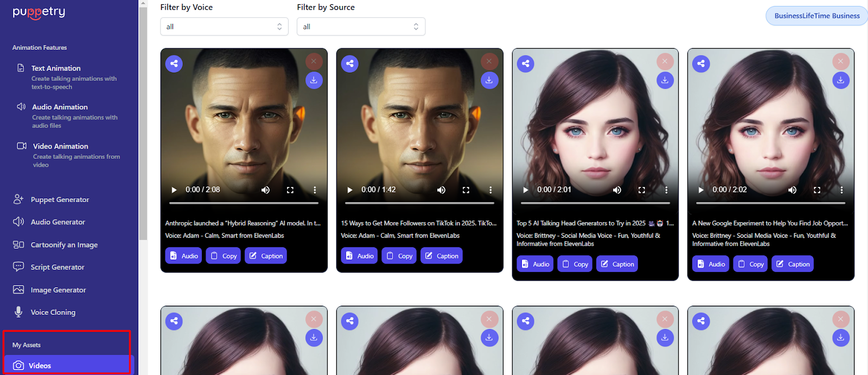868x375 pixels.
Task: Delete the New Google Experiment video
Action: (841, 61)
